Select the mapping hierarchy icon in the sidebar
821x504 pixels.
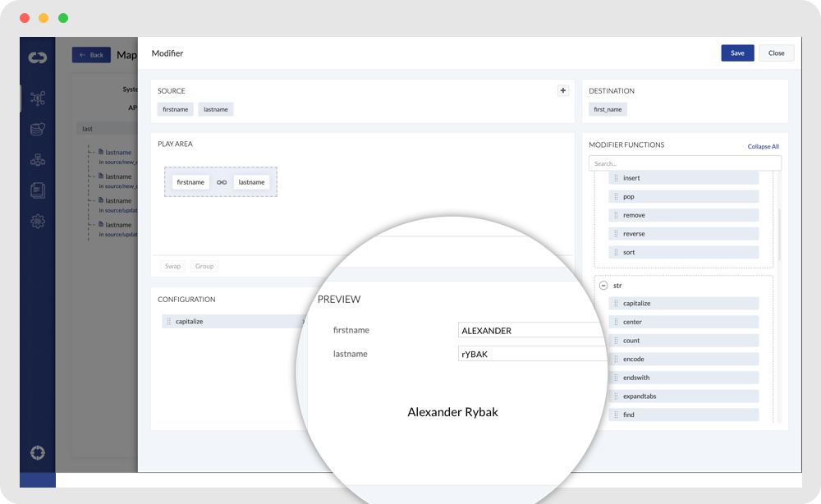pyautogui.click(x=37, y=159)
